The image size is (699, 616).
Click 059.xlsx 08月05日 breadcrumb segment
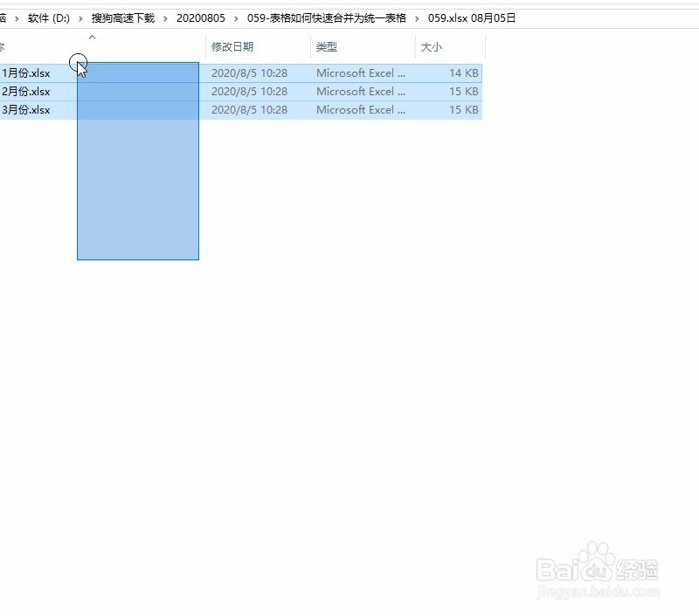tap(472, 18)
